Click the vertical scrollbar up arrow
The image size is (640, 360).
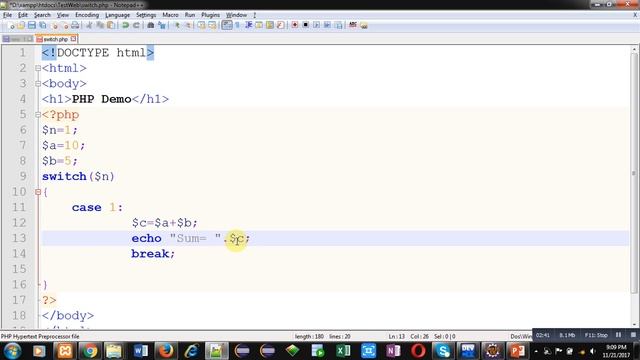point(634,49)
